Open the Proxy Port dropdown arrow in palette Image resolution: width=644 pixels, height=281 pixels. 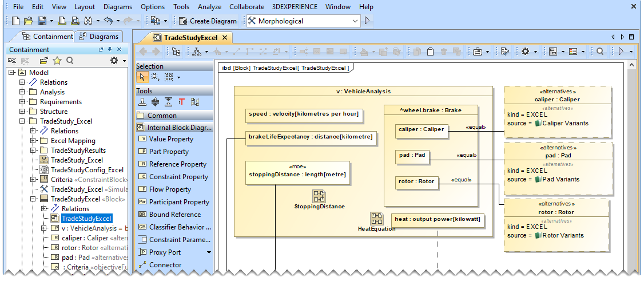click(209, 252)
